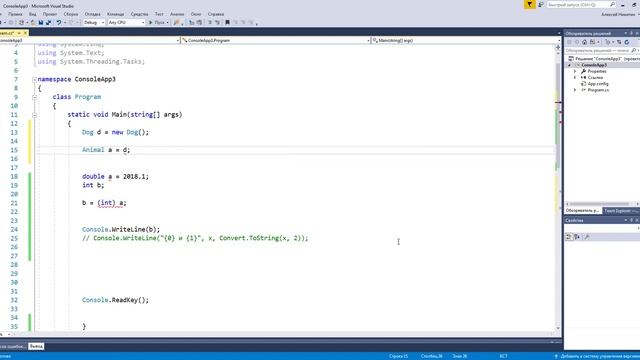This screenshot has width=640, height=360.
Task: Open the Main(string[] args) member dropdown
Action: click(x=466, y=40)
